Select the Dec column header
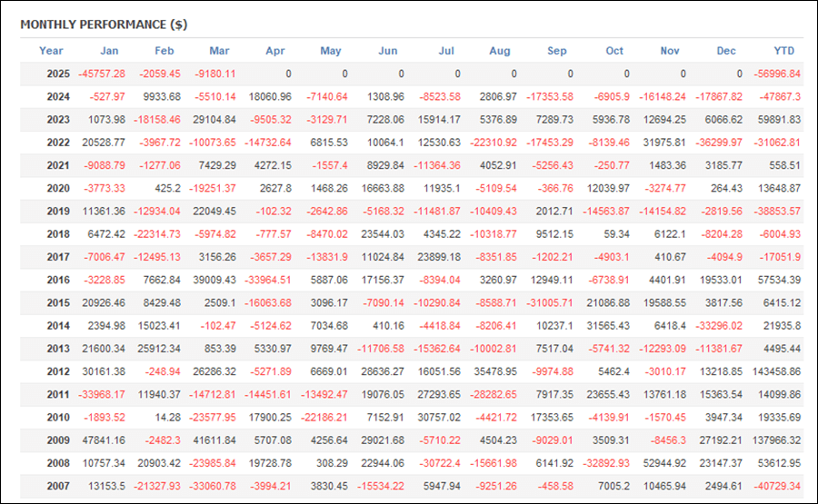Image resolution: width=818 pixels, height=504 pixels. point(725,51)
